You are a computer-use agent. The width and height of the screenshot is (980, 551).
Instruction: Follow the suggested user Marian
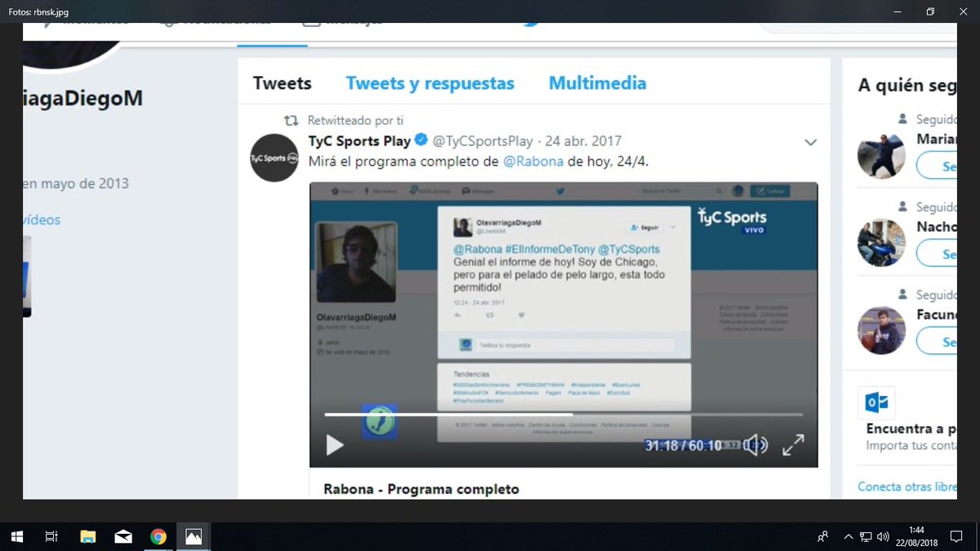[x=937, y=167]
